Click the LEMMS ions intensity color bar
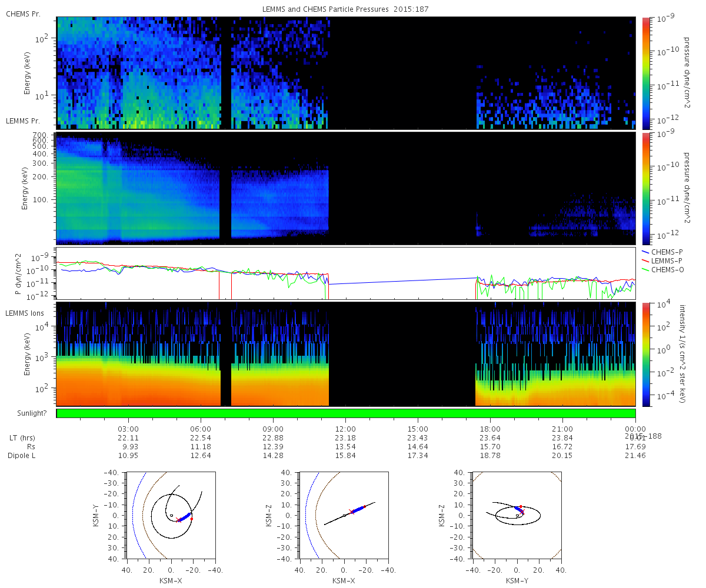This screenshot has height=588, width=706. [x=646, y=354]
